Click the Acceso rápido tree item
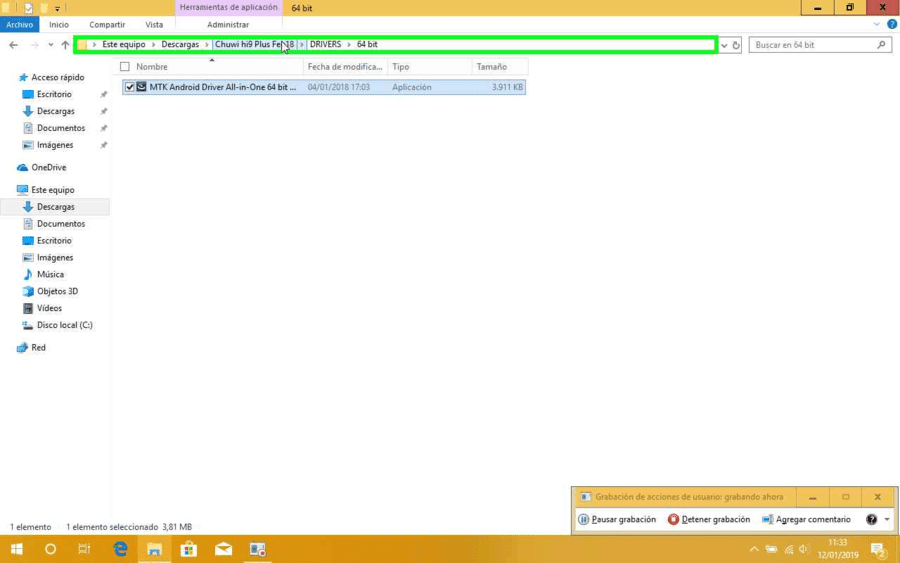This screenshot has width=900, height=563. [x=57, y=77]
